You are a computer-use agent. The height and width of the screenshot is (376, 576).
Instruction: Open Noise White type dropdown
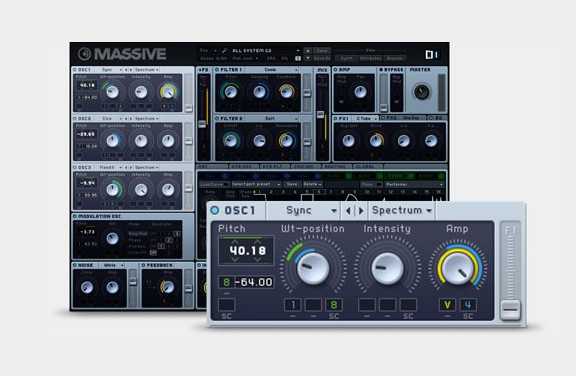click(x=111, y=265)
